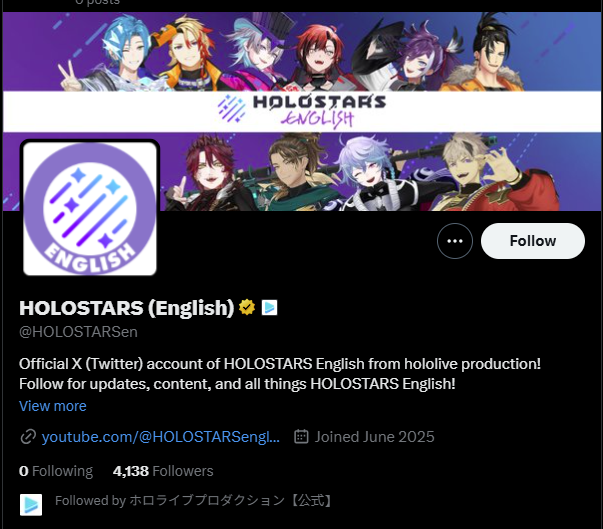Click the hololive production follower avatar

click(x=31, y=505)
